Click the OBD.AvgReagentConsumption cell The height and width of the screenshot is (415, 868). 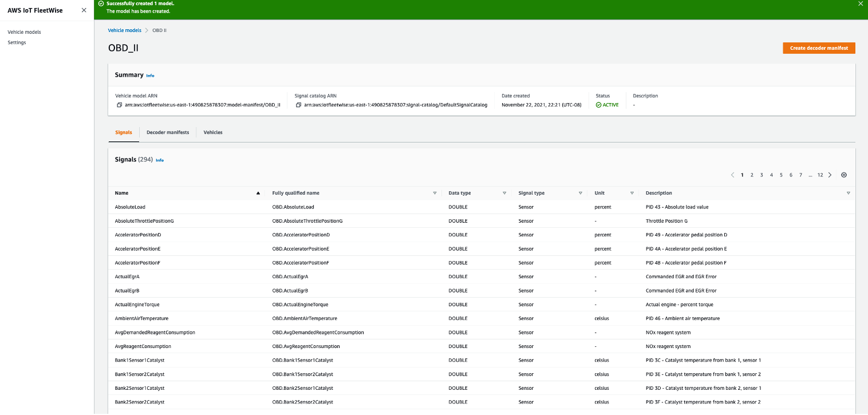pos(306,346)
